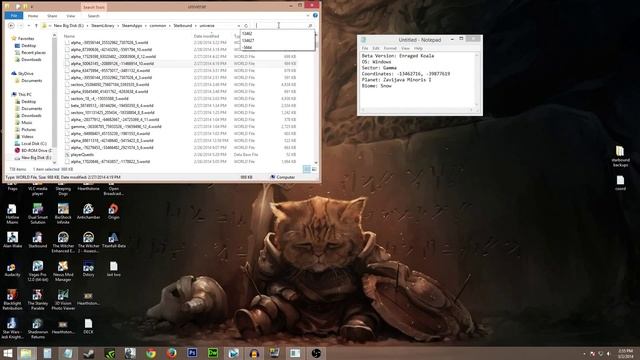Open the Notepad Format menu

(390, 48)
